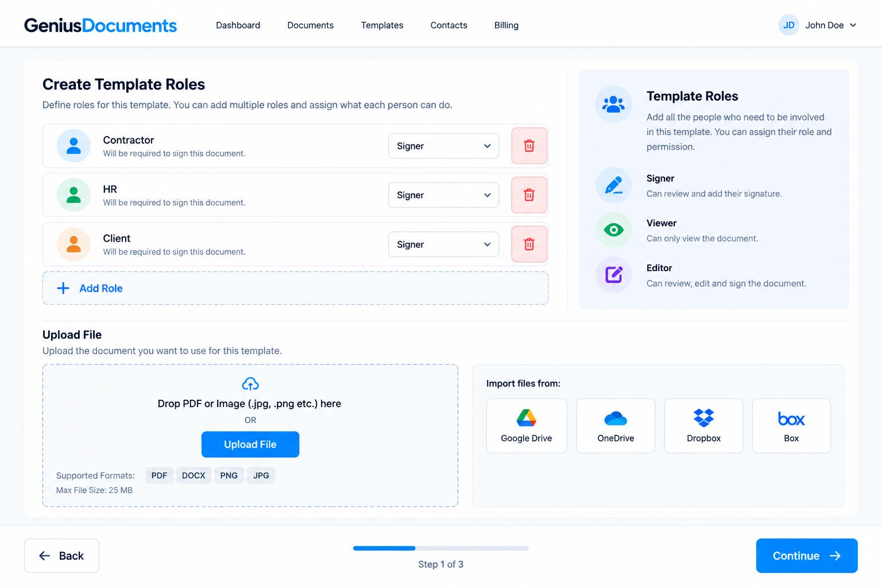The image size is (882, 588).
Task: Click the JPG supported format tag
Action: tap(261, 475)
